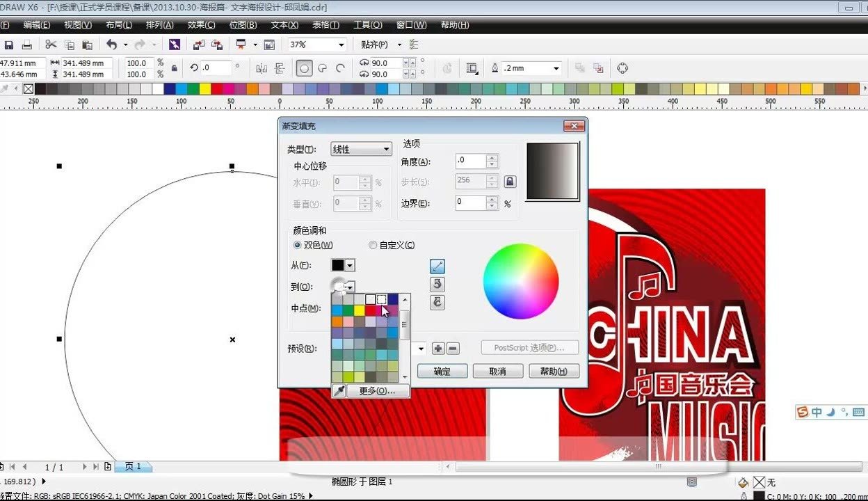
Task: Open the outline width .2 mm dropdown
Action: tap(556, 68)
